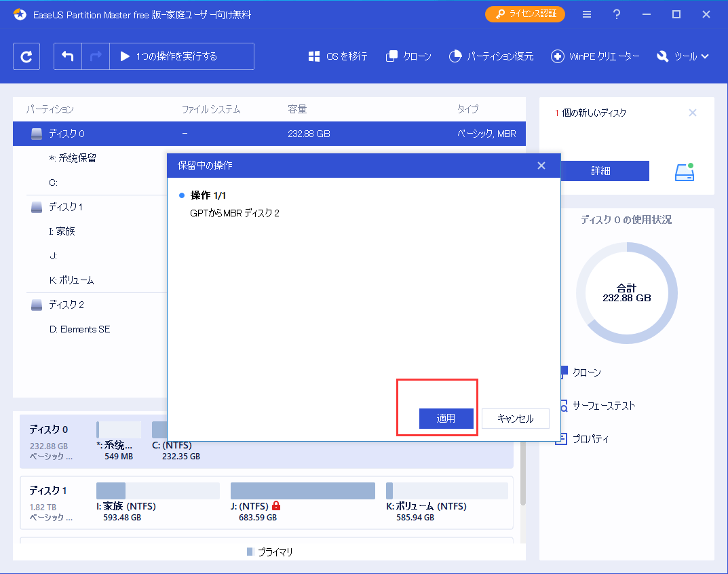The width and height of the screenshot is (728, 574).
Task: Launch the クローン tool in toolbar
Action: click(408, 56)
